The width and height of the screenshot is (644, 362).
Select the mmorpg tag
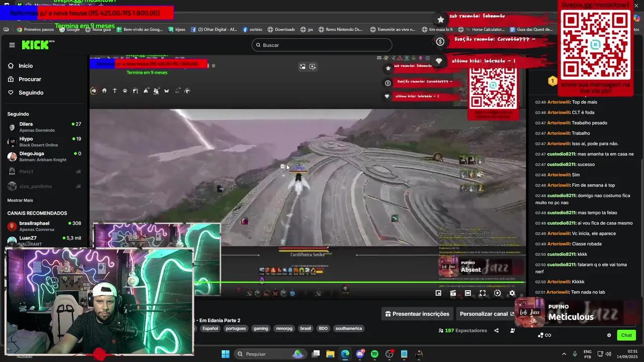coord(284,328)
